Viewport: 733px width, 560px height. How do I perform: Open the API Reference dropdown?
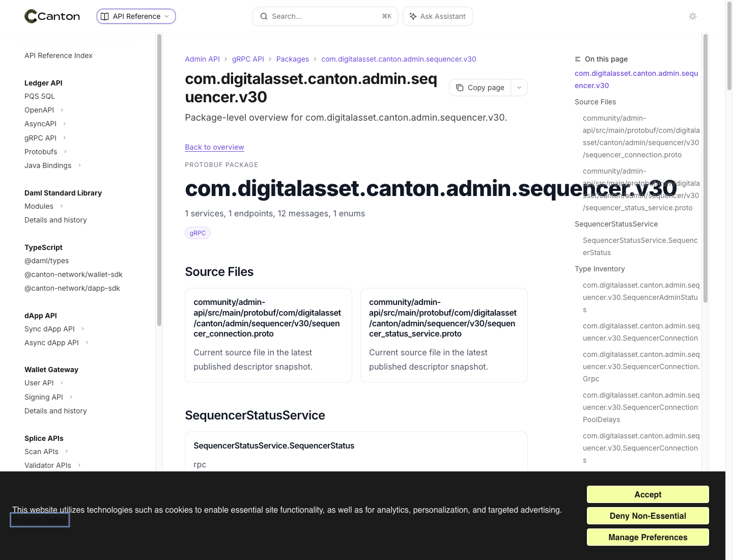pos(136,16)
